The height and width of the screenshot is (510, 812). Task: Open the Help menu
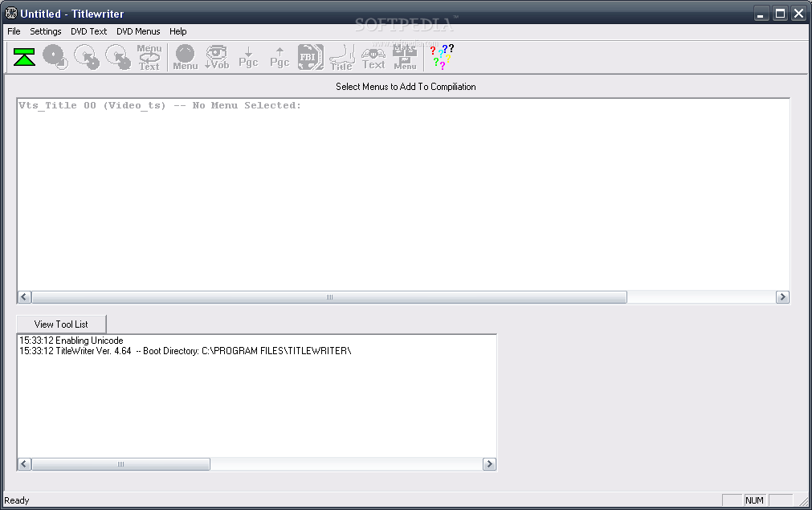coord(177,31)
